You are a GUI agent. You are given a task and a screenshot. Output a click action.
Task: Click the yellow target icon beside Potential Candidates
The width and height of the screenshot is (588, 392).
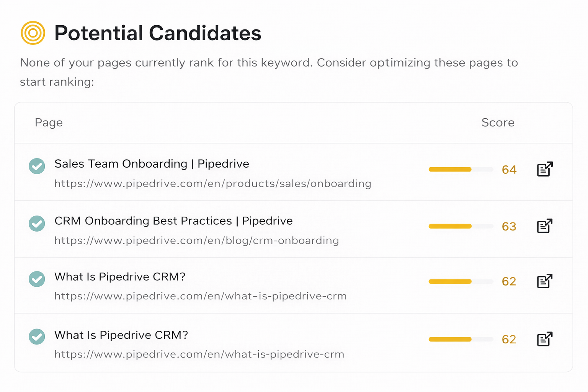[x=33, y=33]
